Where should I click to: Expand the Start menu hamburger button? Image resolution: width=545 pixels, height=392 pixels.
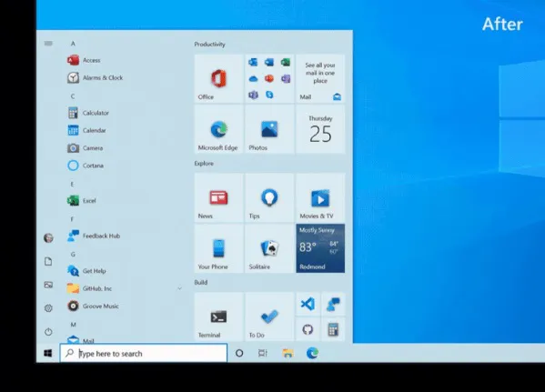click(x=48, y=44)
